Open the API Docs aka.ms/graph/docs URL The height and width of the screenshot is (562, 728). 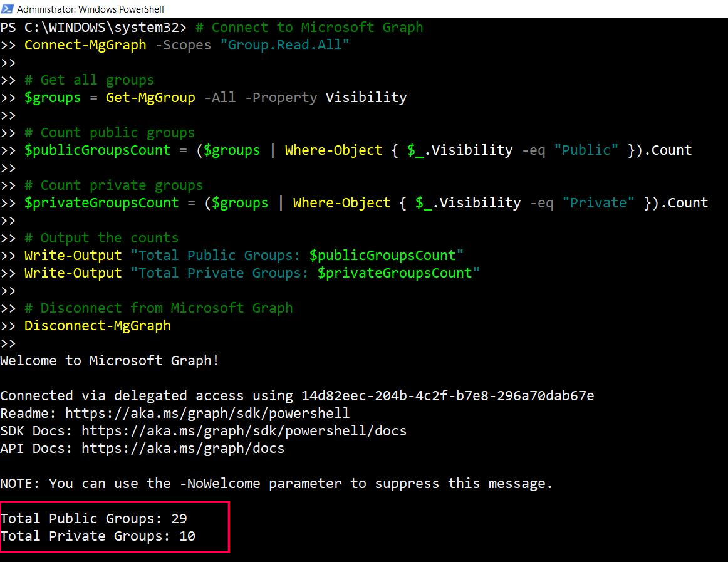pos(182,449)
